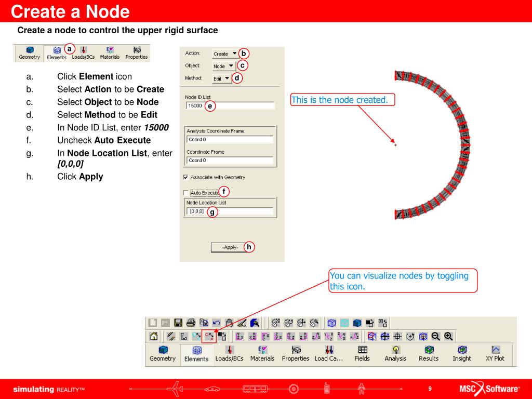This screenshot has width=532, height=399.
Task: Open the Fields application tab
Action: (x=362, y=354)
